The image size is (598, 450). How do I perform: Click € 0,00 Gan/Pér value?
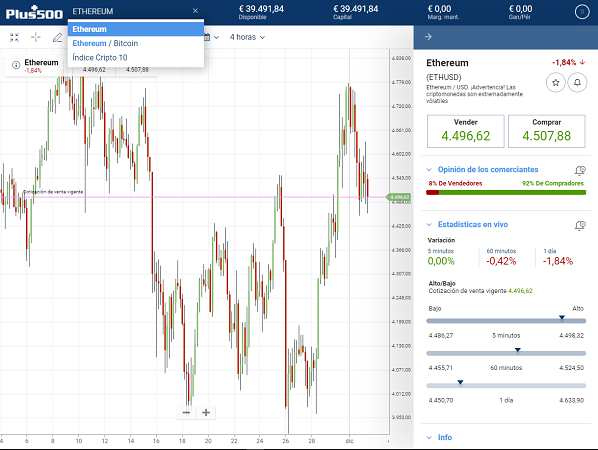[520, 12]
